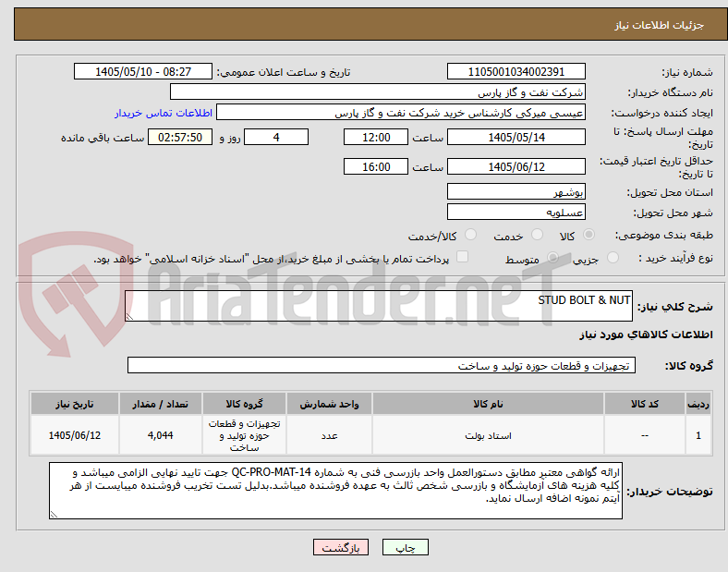The width and height of the screenshot is (728, 572).
Task: Click the شرح کلی نیاز label
Action: coord(674,307)
